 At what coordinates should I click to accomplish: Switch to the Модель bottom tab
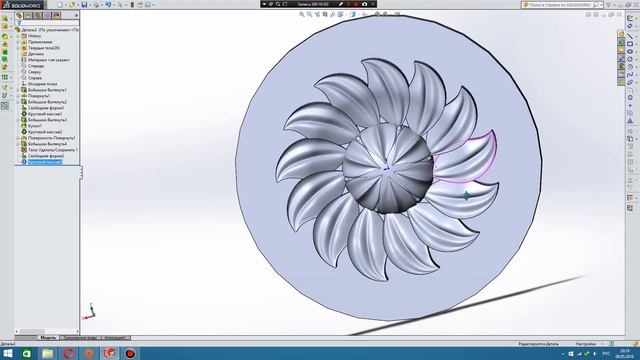tap(49, 338)
